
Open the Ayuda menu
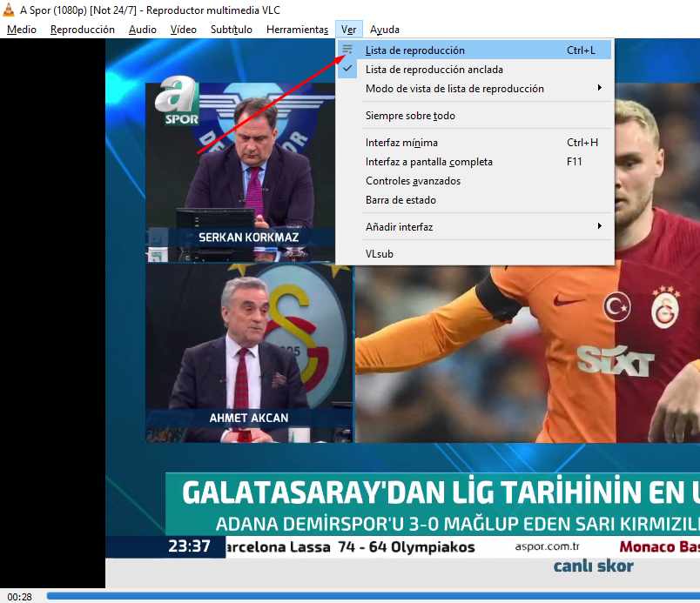point(384,30)
